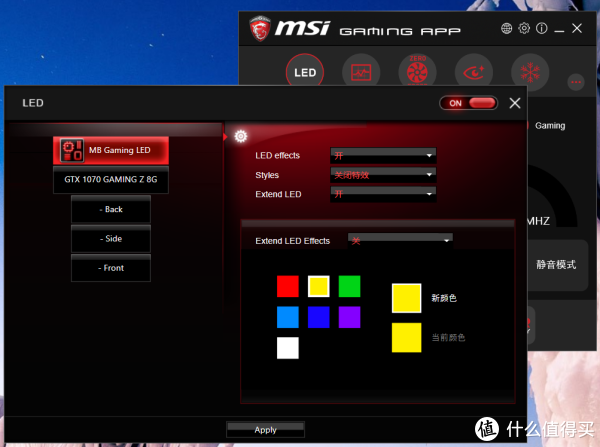Open the language globe icon

[506, 28]
